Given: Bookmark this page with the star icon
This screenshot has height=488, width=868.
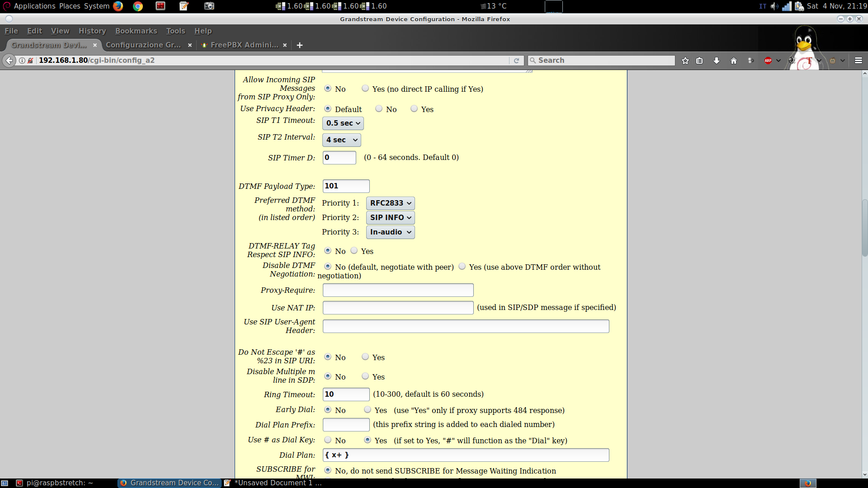Looking at the screenshot, I should (x=685, y=61).
